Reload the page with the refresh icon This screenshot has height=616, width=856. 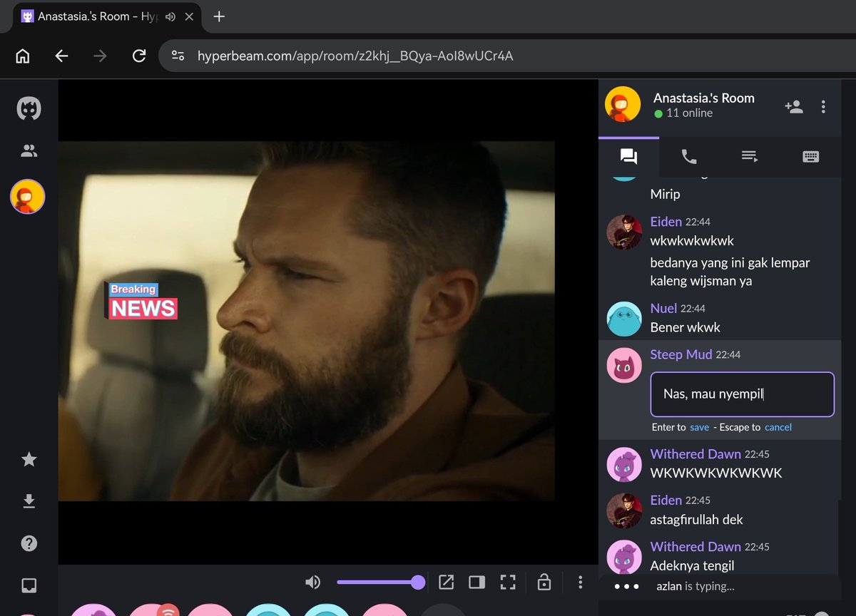[x=139, y=56]
